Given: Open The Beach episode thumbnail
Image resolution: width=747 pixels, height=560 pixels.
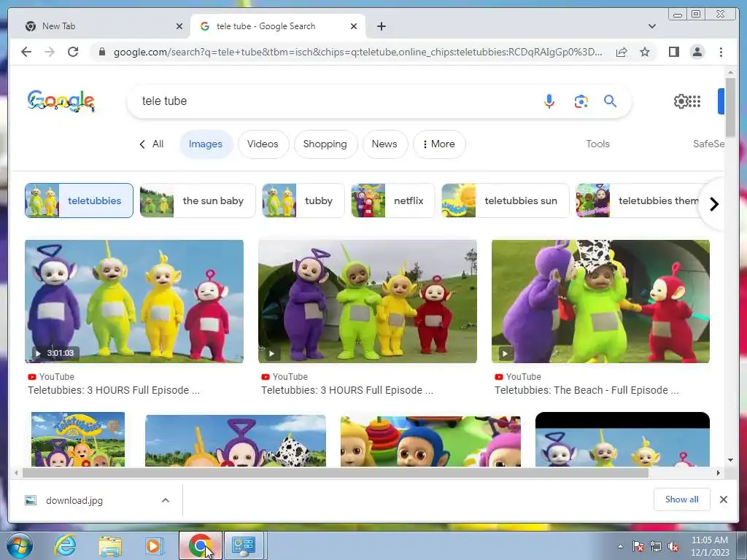Looking at the screenshot, I should click(x=601, y=301).
